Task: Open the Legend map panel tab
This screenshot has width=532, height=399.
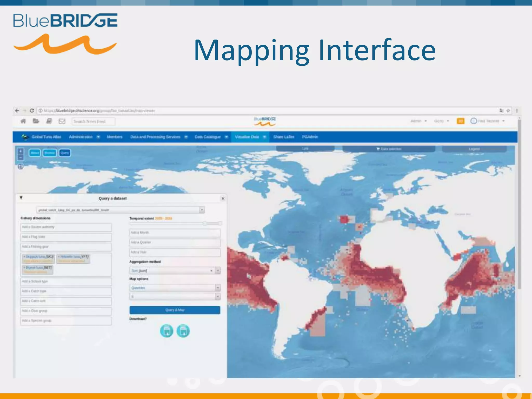Action: click(474, 149)
